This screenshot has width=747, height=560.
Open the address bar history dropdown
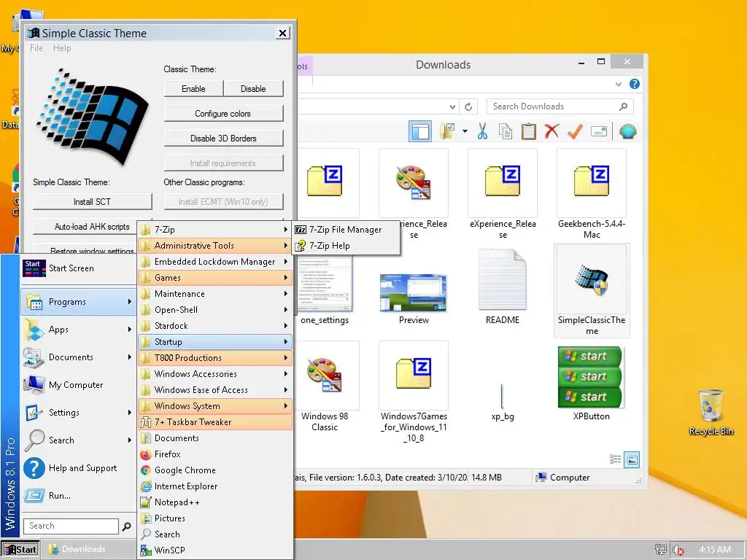452,106
